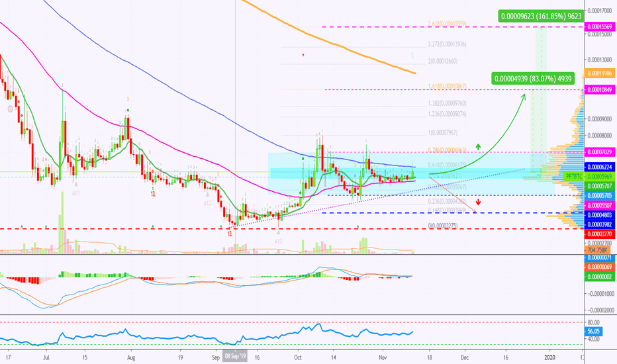The width and height of the screenshot is (617, 364).
Task: Select the green 0.00005707 price label
Action: click(600, 186)
